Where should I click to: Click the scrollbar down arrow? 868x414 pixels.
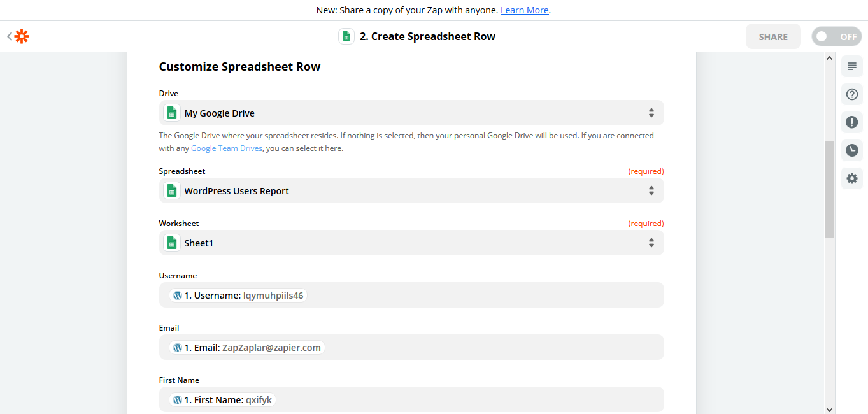click(x=829, y=409)
